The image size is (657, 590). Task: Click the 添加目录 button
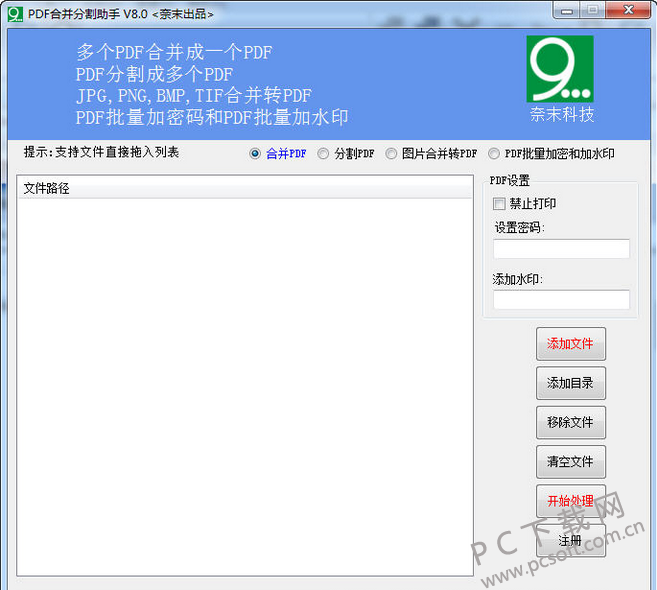point(571,383)
